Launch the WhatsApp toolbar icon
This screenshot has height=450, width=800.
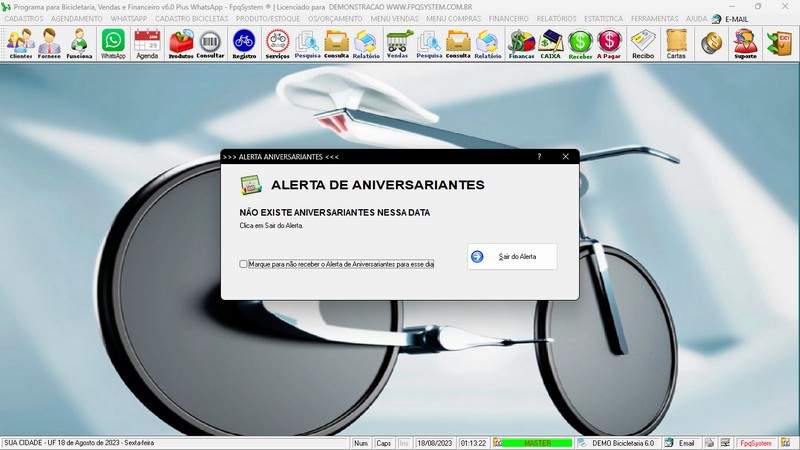[x=113, y=44]
